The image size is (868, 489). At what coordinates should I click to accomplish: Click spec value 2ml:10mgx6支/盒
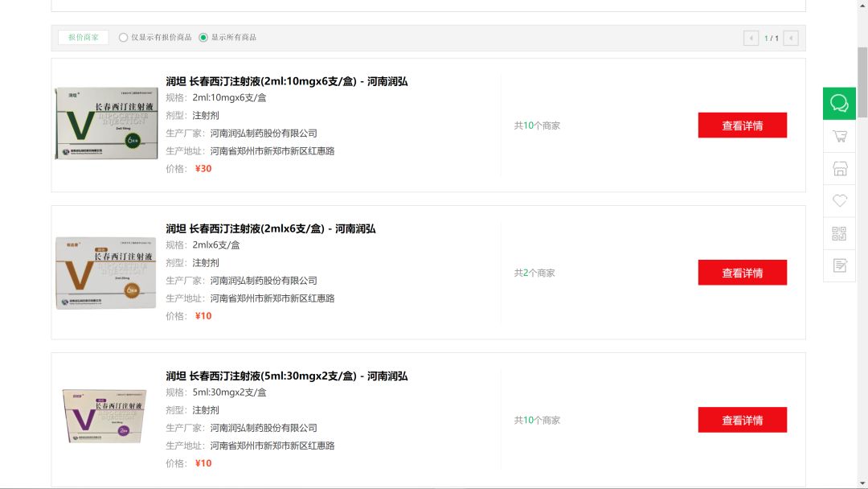(x=229, y=97)
